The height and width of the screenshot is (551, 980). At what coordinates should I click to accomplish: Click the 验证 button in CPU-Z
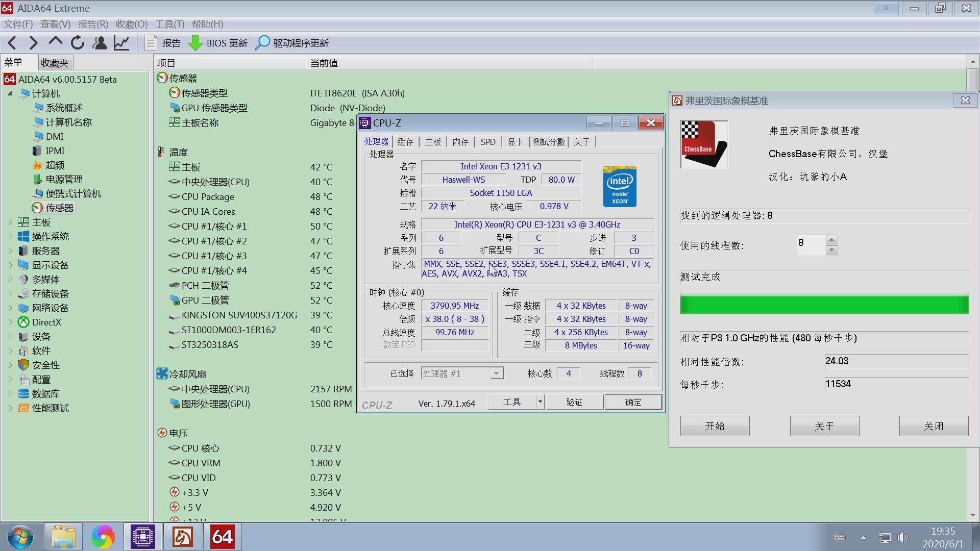(x=574, y=402)
